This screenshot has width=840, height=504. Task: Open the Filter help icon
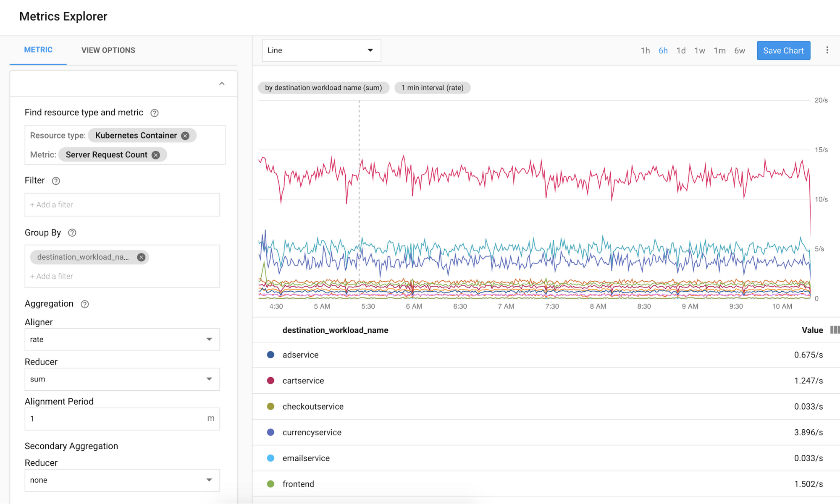pos(56,181)
